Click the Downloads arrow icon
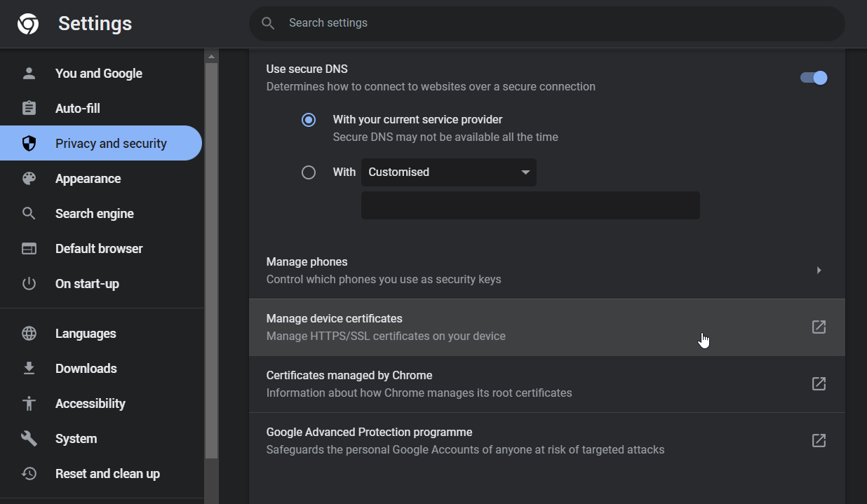 coord(29,368)
